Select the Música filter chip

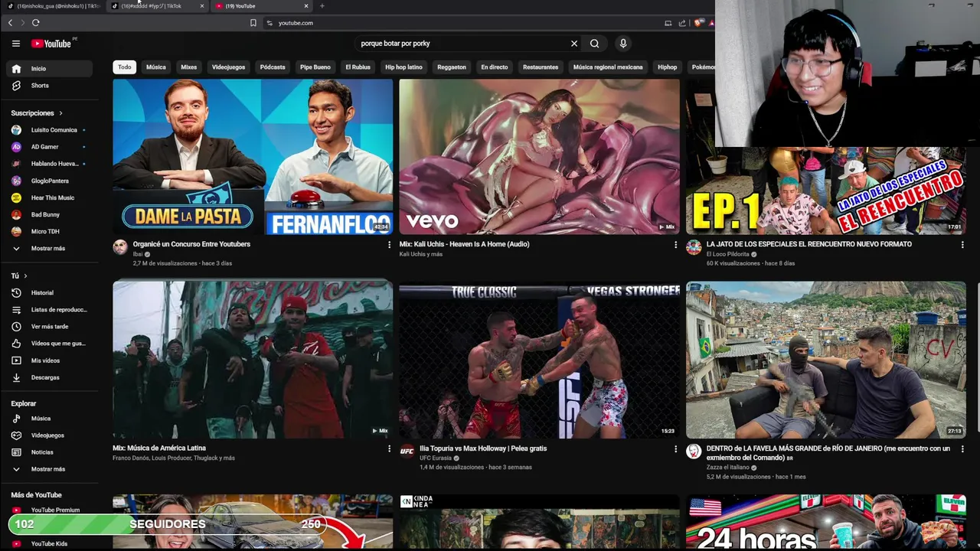point(155,67)
